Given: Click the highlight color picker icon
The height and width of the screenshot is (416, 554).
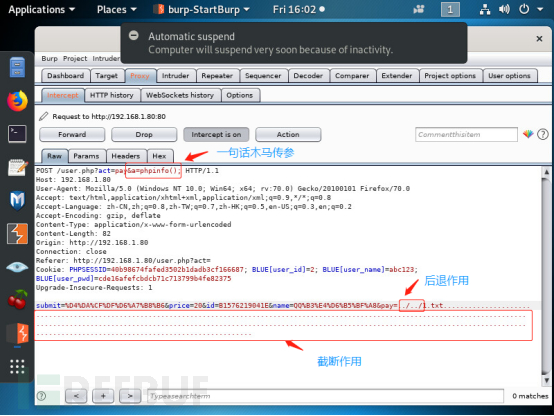Looking at the screenshot, I should (528, 134).
